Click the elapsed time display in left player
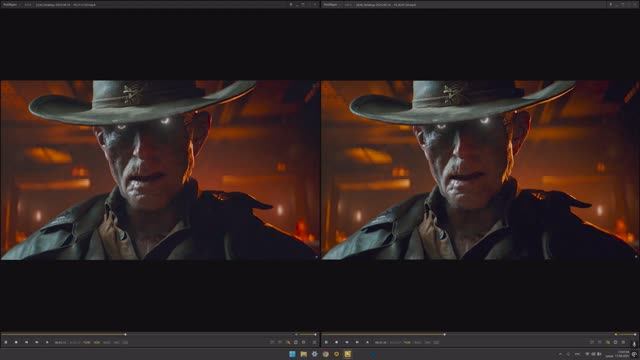640x360 pixels. (60, 342)
